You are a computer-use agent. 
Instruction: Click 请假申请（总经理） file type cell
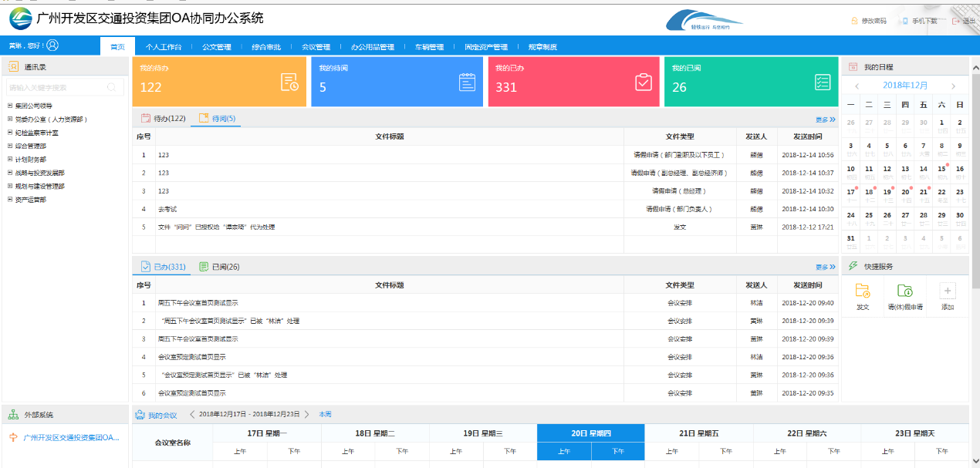click(x=679, y=190)
